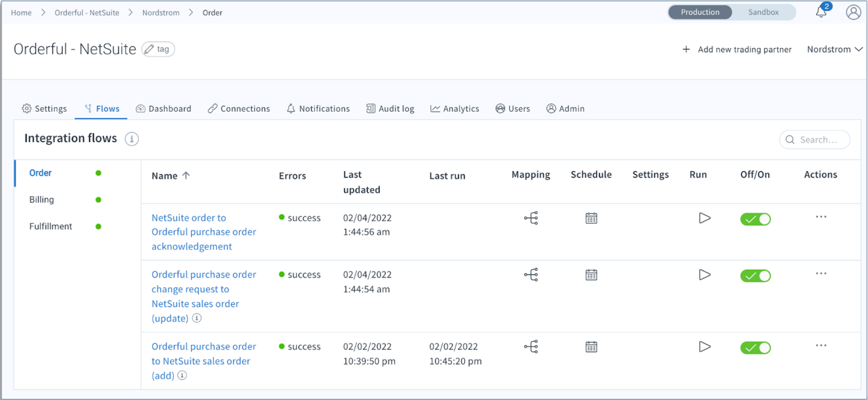Open schedule for NetSuite order acknowledgement flow
The height and width of the screenshot is (400, 868).
[x=591, y=218]
